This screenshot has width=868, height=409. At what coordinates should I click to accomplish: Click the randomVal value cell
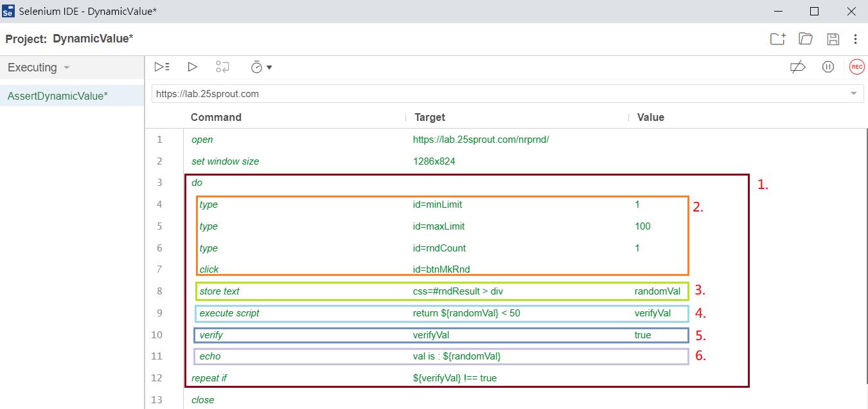[x=657, y=291]
